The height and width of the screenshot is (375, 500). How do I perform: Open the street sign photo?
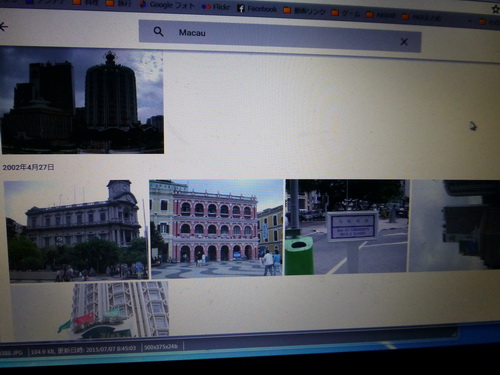[x=347, y=227]
